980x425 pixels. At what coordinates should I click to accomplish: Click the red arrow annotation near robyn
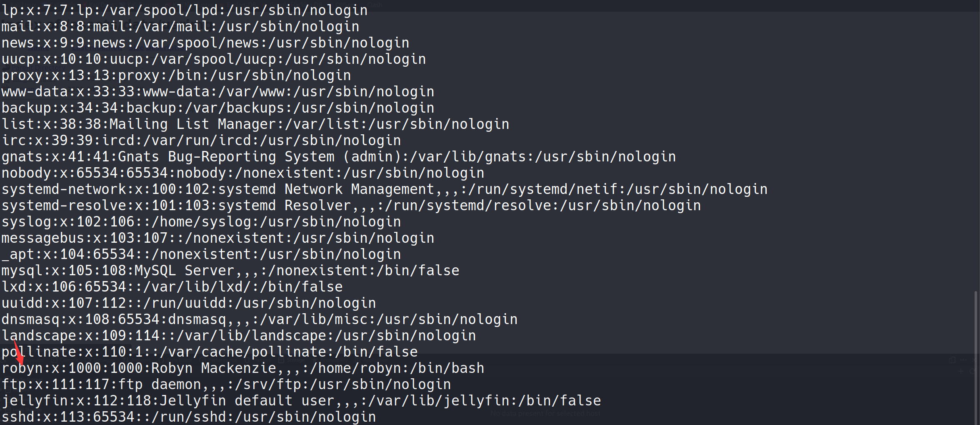point(18,352)
